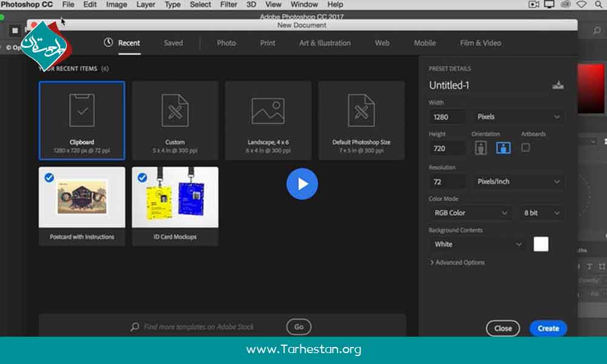Click the search magnifier in Adobe Stock field
The image size is (607, 364).
(135, 327)
